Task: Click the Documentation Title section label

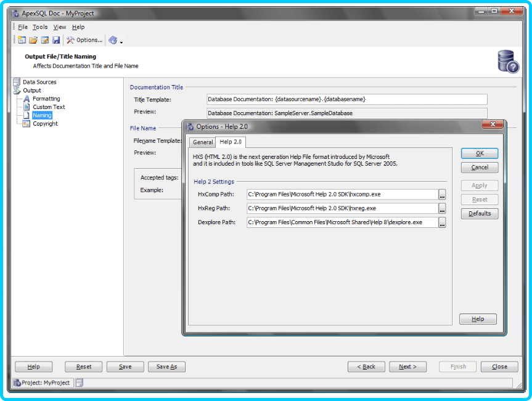Action: (x=157, y=87)
